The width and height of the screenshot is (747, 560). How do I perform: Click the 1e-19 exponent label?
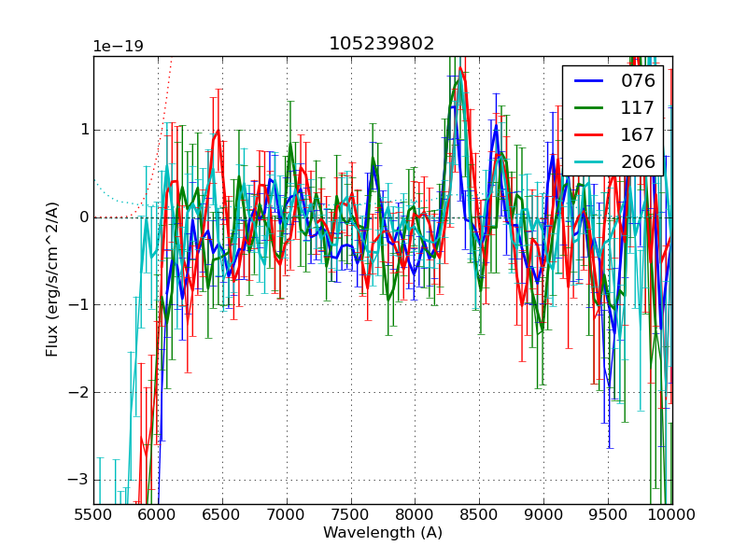(x=118, y=47)
